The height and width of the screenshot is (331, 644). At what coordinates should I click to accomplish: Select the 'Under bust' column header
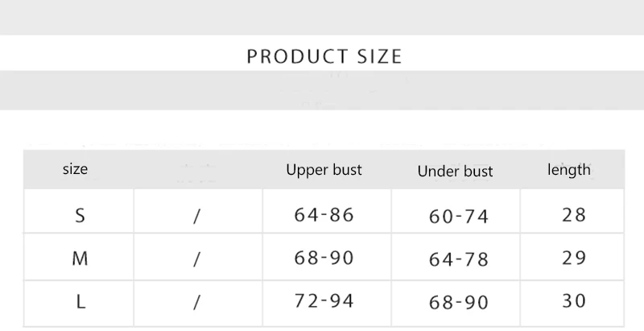coord(455,172)
